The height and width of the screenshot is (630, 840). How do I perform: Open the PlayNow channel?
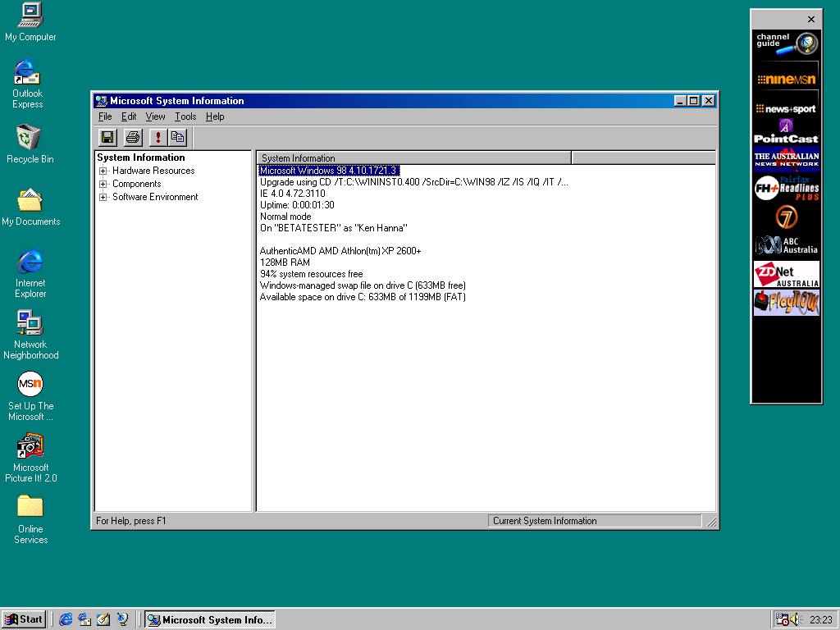787,303
